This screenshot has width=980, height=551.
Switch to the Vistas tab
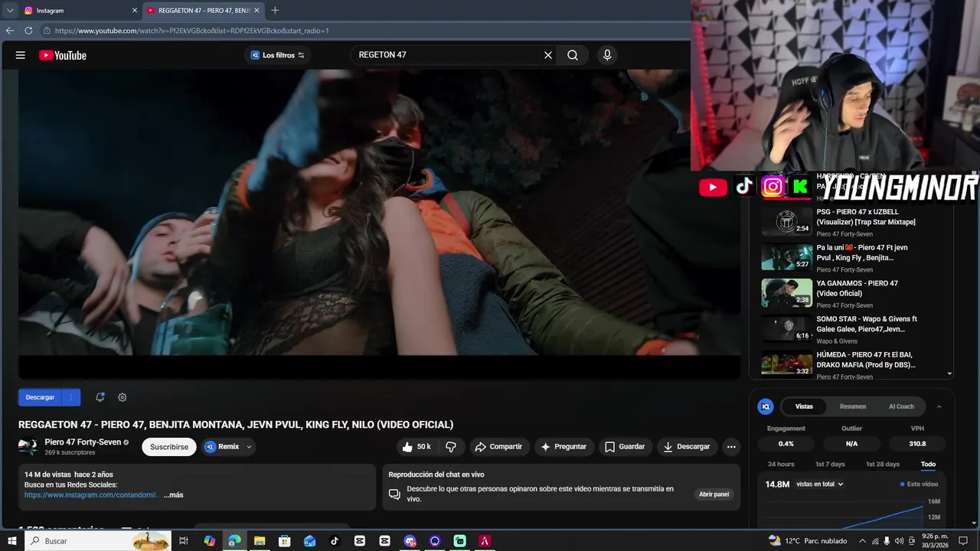pyautogui.click(x=804, y=406)
